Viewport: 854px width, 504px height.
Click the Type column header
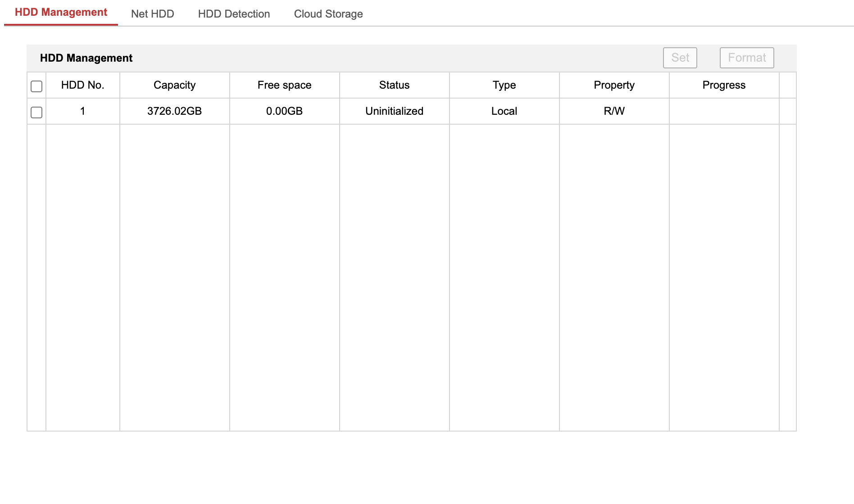(x=504, y=85)
